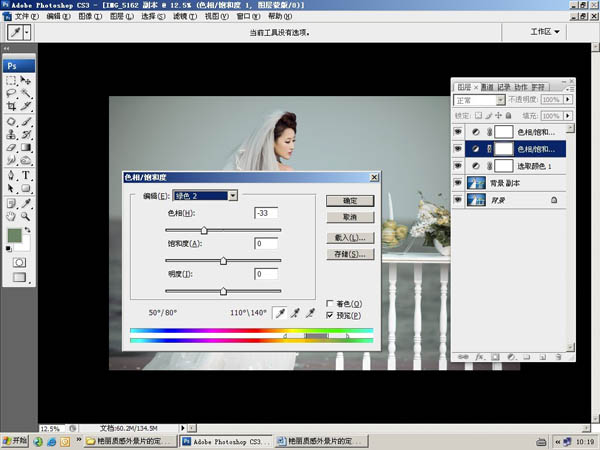Screen dimensions: 600x450
Task: Click the 色相 hue slider handle
Action: click(204, 230)
